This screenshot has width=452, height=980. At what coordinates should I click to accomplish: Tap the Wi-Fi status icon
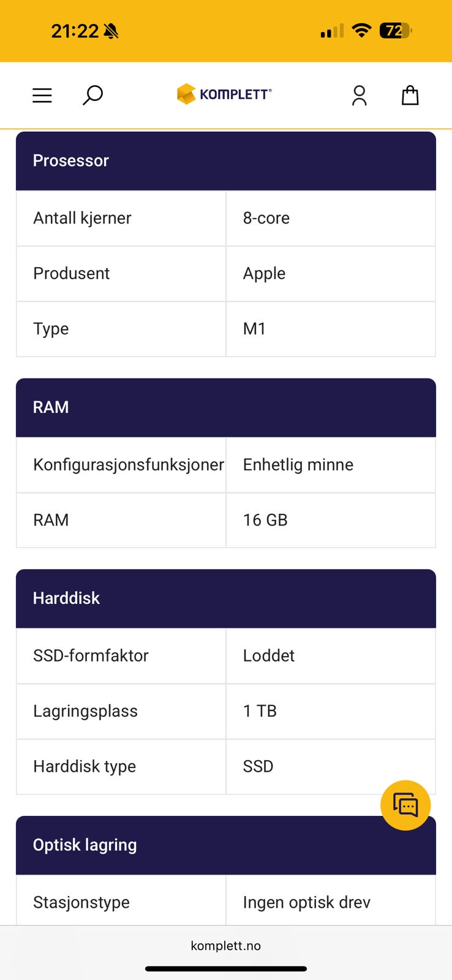pos(361,30)
